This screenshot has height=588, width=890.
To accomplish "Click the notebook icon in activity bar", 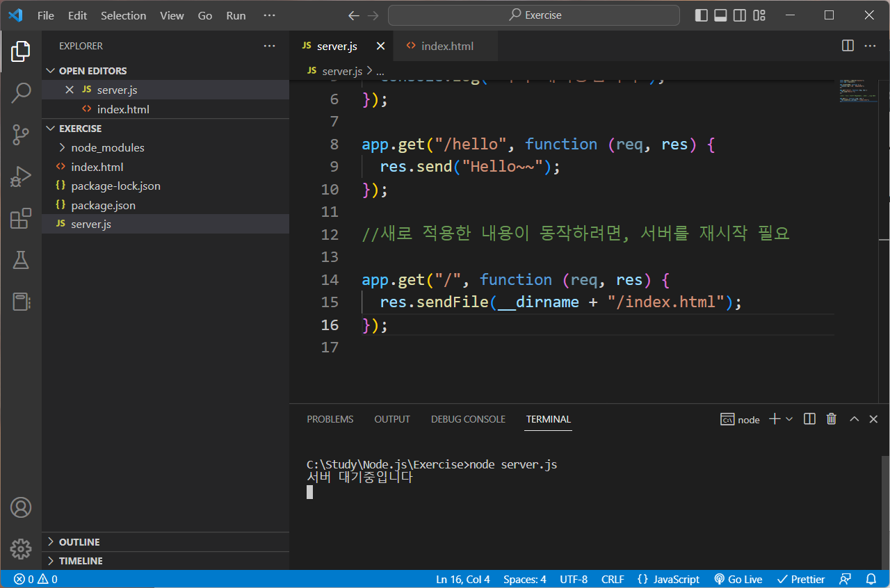I will tap(21, 301).
